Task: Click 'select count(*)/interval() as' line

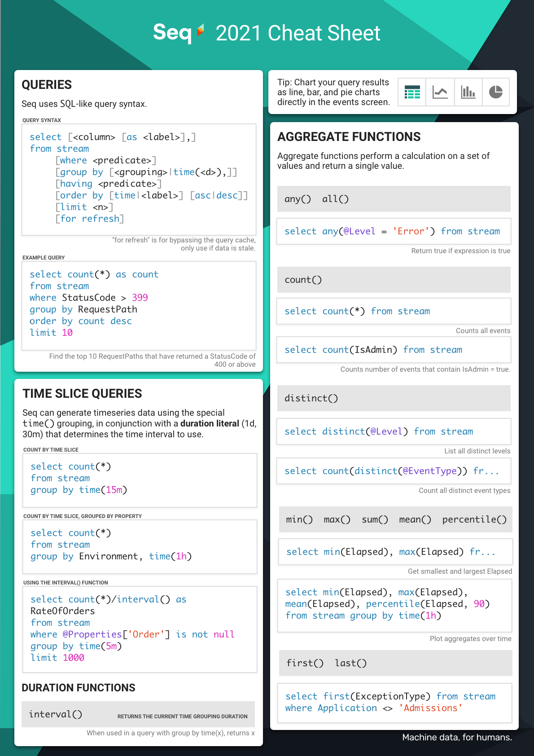Action: click(x=109, y=599)
